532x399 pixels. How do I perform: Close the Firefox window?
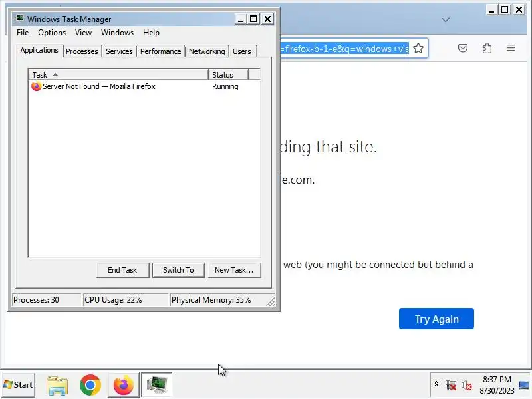[x=519, y=9]
